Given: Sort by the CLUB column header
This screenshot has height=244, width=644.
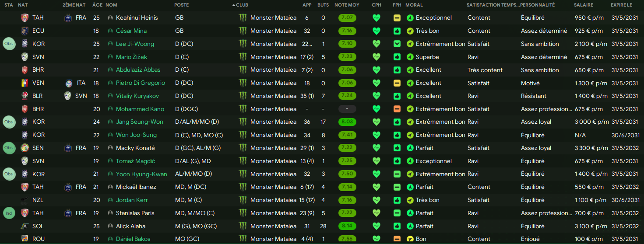Looking at the screenshot, I should [243, 5].
